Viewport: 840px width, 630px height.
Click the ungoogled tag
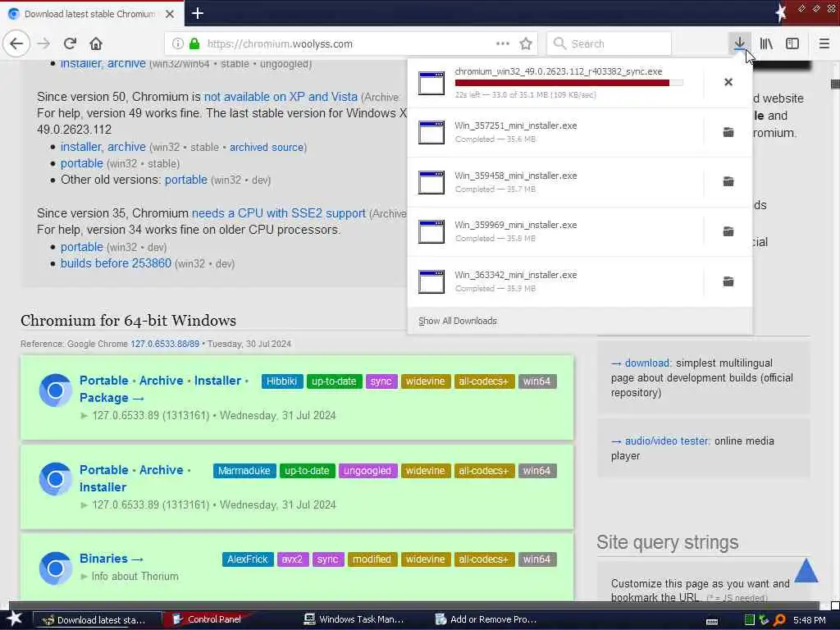click(x=367, y=471)
